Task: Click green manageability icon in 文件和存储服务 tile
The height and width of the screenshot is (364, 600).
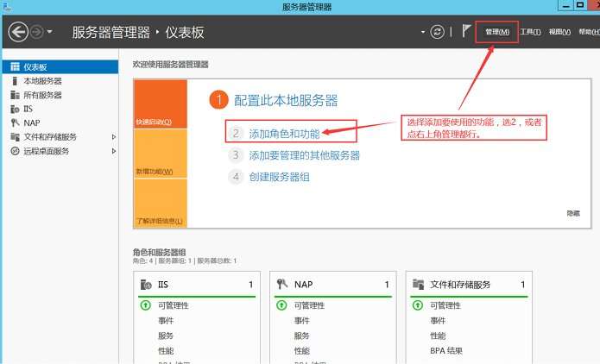Action: pyautogui.click(x=418, y=305)
